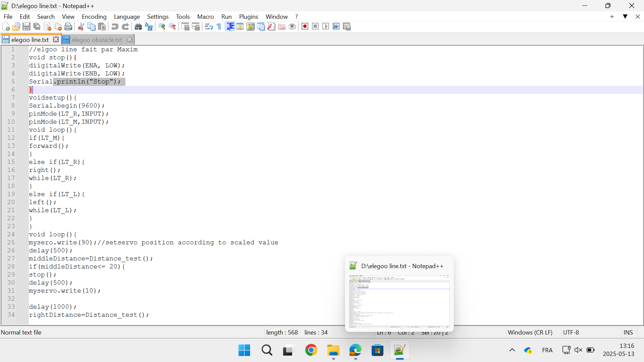This screenshot has height=362, width=644.
Task: Open the Document Map panel icon
Action: (x=250, y=26)
